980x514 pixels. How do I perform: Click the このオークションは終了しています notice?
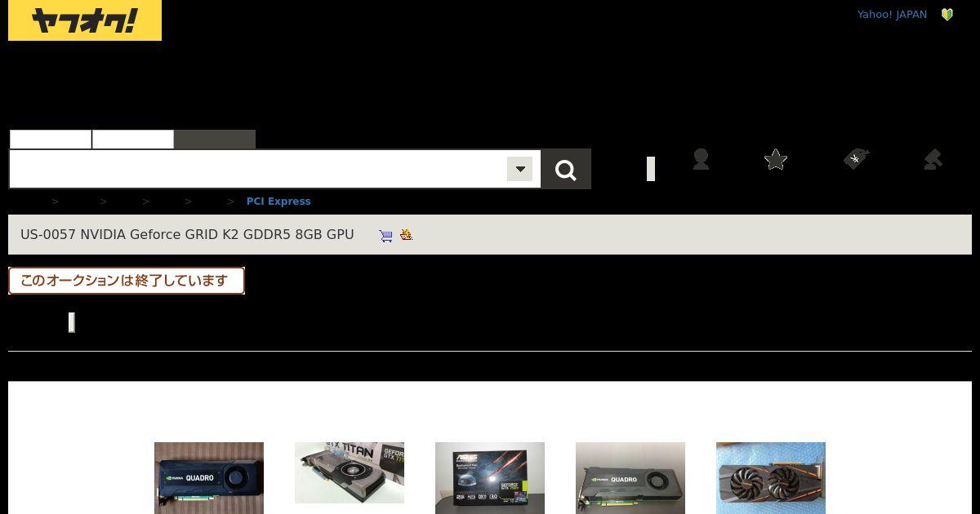point(127,281)
